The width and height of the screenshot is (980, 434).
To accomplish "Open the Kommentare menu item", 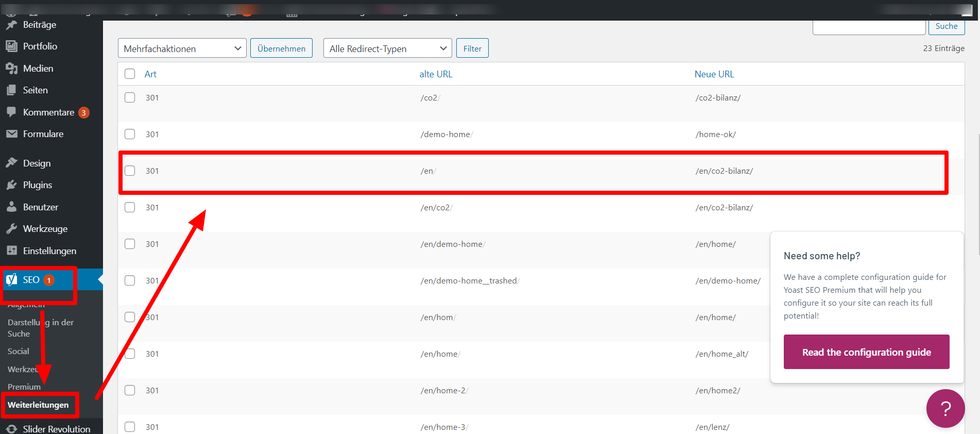I will [48, 112].
